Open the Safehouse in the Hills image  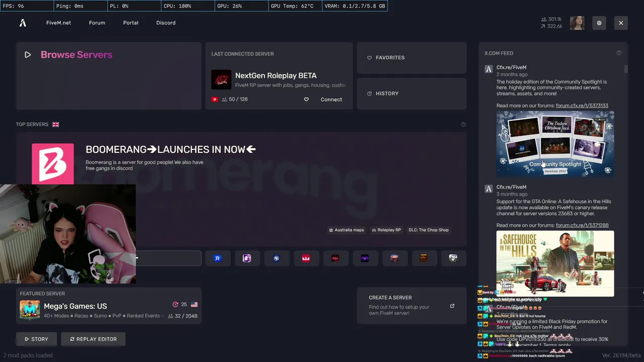(555, 263)
